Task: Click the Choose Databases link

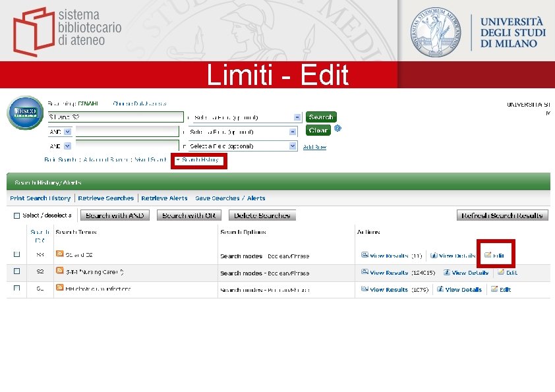Action: (x=140, y=103)
